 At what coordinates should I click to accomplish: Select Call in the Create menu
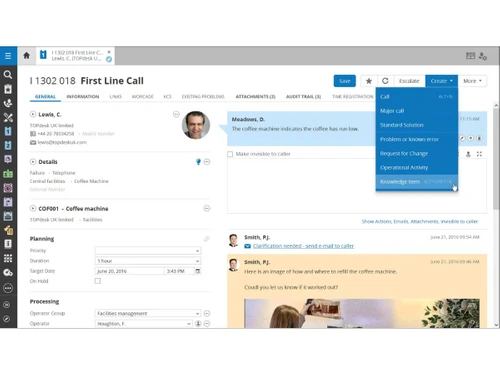417,97
